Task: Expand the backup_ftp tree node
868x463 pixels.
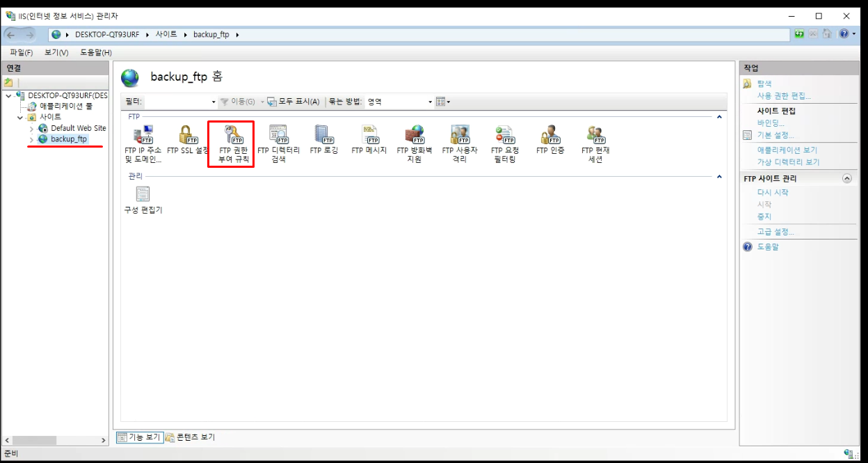Action: pos(31,140)
